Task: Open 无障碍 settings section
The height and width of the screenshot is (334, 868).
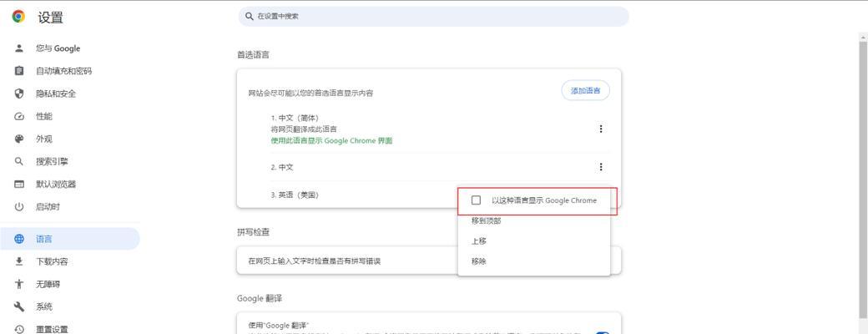Action: click(x=48, y=284)
